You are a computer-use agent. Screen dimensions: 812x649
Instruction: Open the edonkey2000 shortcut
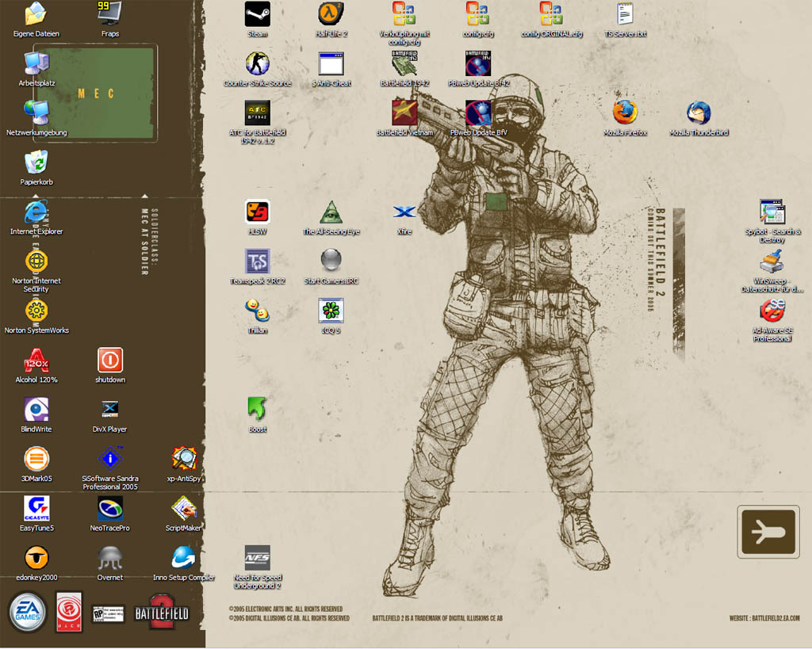(x=36, y=557)
